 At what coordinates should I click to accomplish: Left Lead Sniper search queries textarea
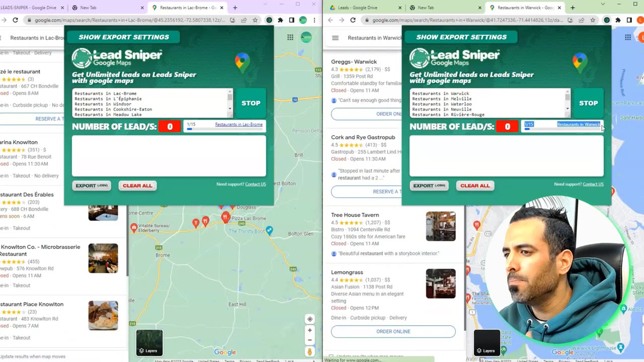(x=153, y=103)
